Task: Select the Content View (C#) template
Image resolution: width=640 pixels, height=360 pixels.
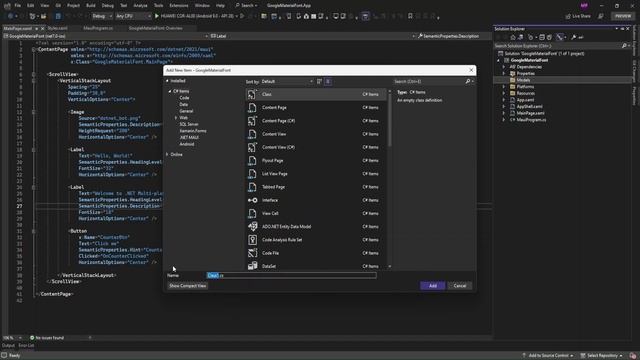Action: [316, 147]
